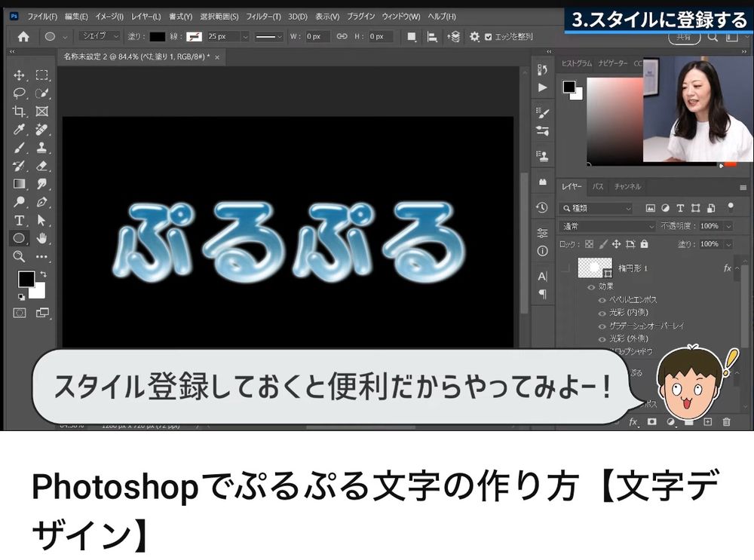Image resolution: width=754 pixels, height=560 pixels.
Task: Open the Layers panel menu
Action: [743, 188]
